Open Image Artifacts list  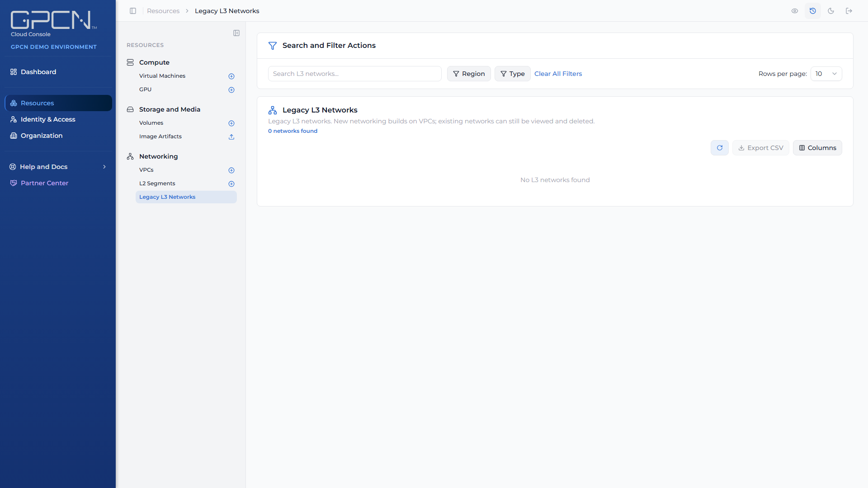[160, 136]
